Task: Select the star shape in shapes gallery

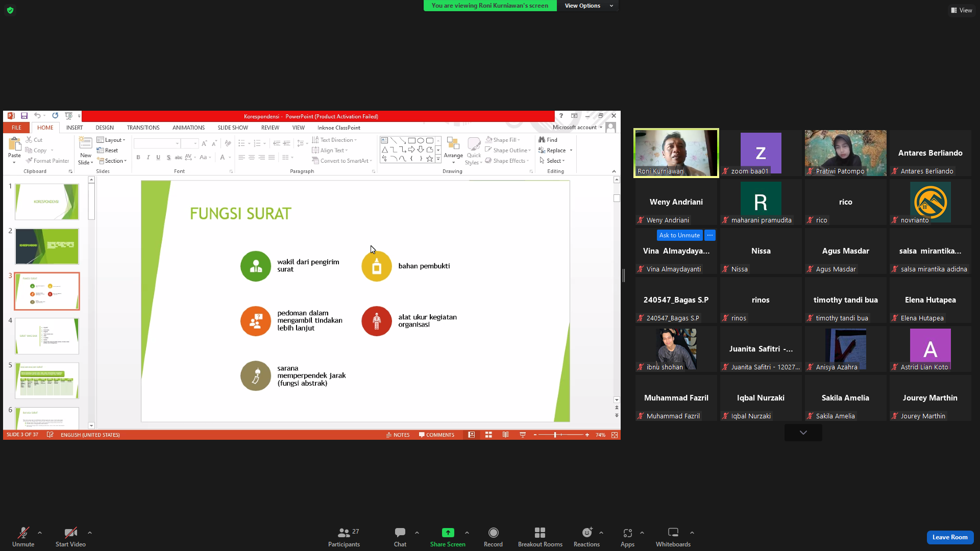Action: [430, 159]
